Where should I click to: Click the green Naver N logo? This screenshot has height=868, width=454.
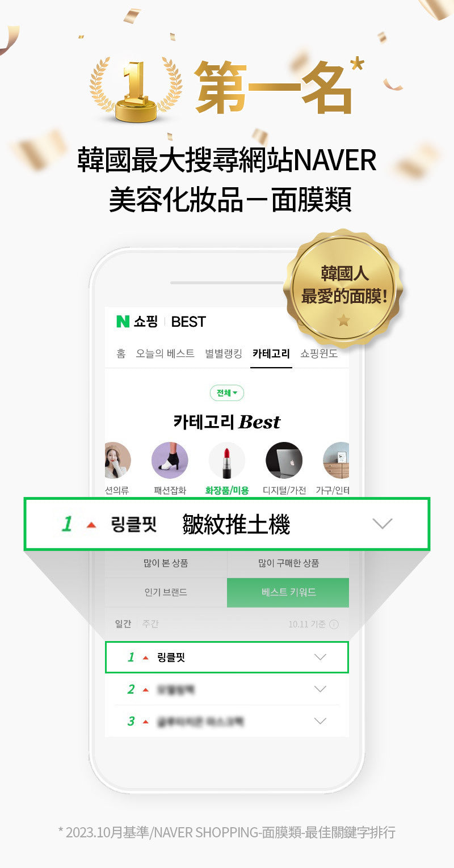[123, 321]
